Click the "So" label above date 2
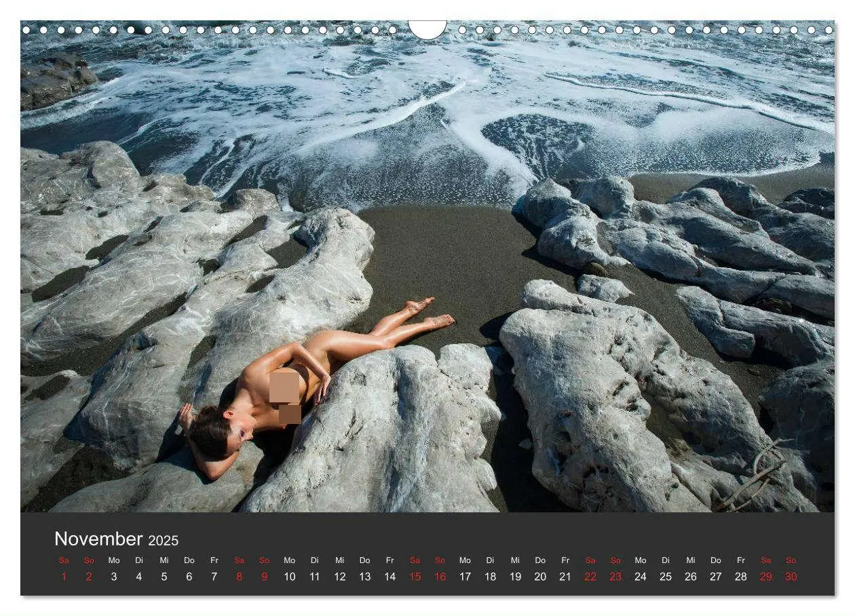Screen dimensions: 855x616 [89, 560]
